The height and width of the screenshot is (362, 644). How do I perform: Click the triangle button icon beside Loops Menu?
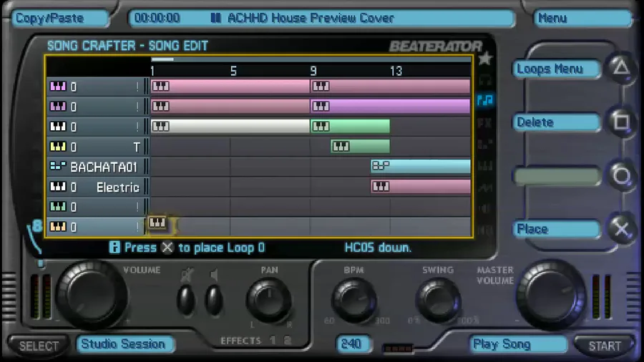click(621, 68)
